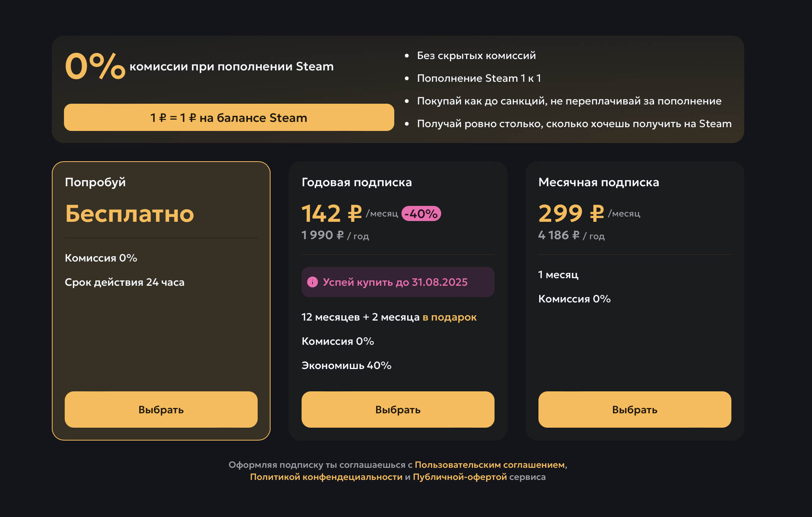
Task: Click the ruble symbol beside the 299 price
Action: click(597, 213)
